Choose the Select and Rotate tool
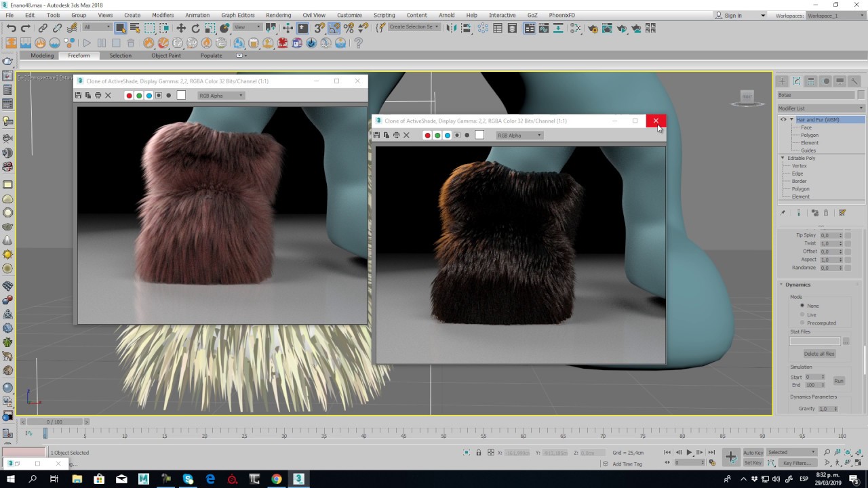Image resolution: width=868 pixels, height=488 pixels. pyautogui.click(x=195, y=28)
